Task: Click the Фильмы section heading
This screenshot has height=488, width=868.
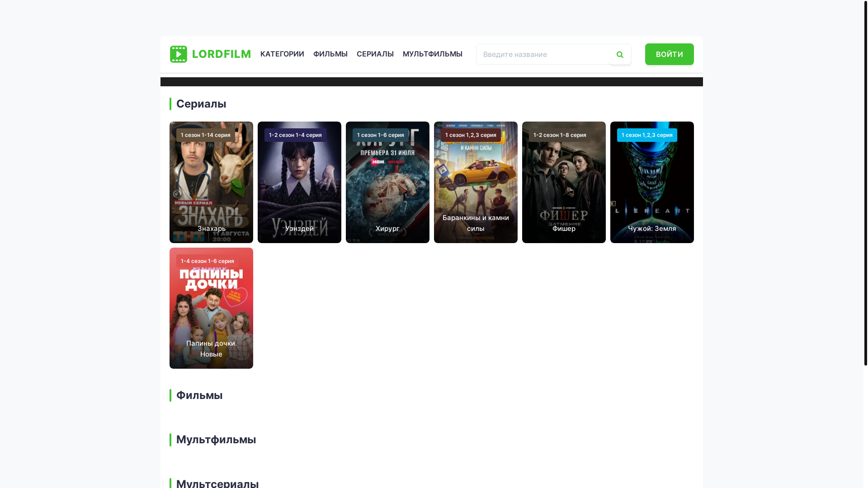Action: point(199,395)
